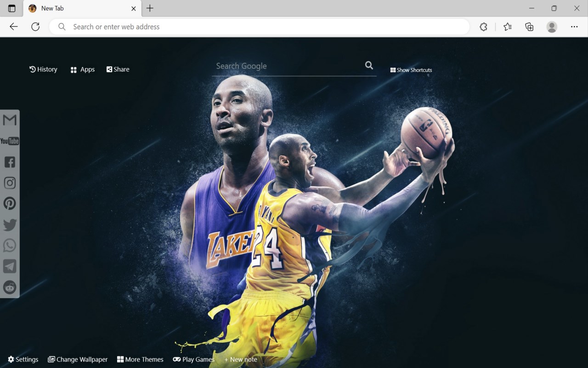
Task: Select the New Tab tab
Action: coord(83,8)
